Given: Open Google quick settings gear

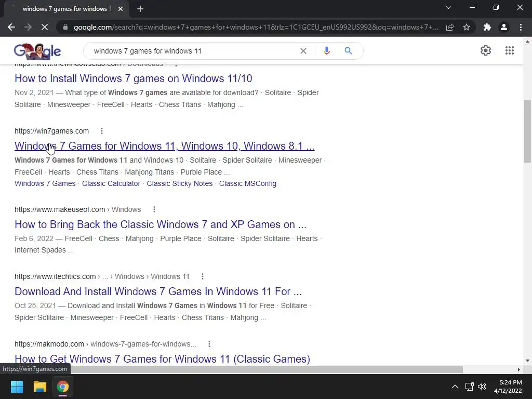Looking at the screenshot, I should (x=486, y=50).
